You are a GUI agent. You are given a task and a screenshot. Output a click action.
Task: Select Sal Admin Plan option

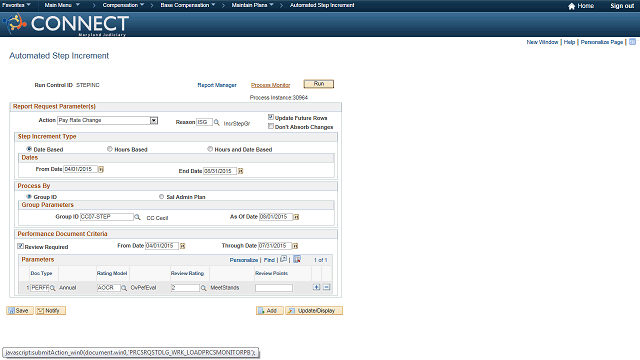coord(162,196)
